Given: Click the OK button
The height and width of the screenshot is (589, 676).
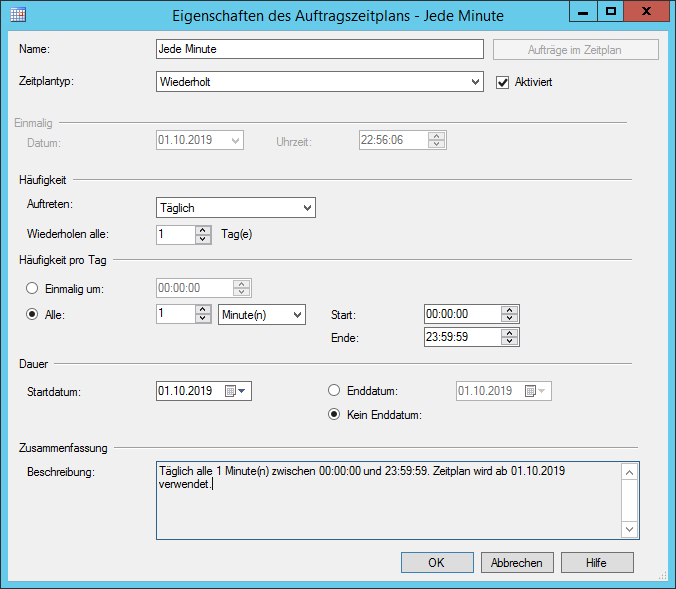Looking at the screenshot, I should 437,563.
